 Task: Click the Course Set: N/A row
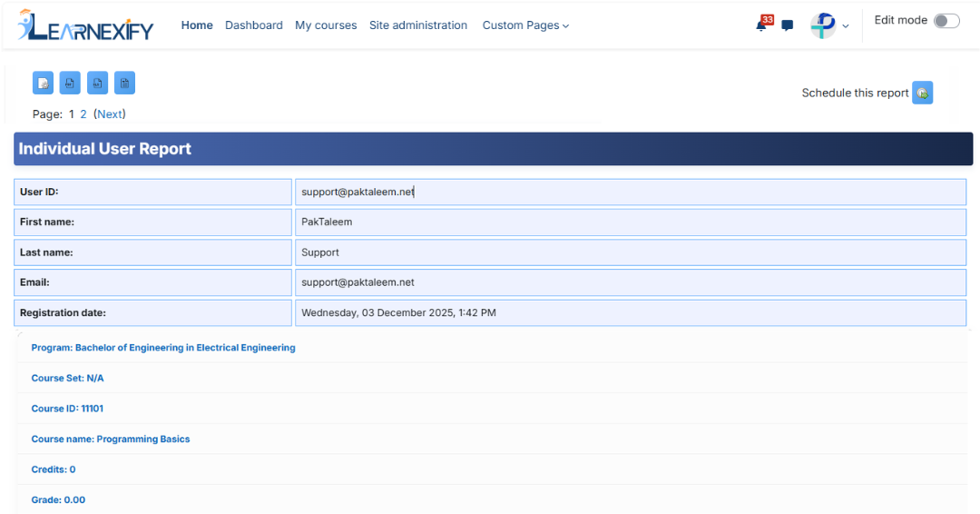point(493,379)
